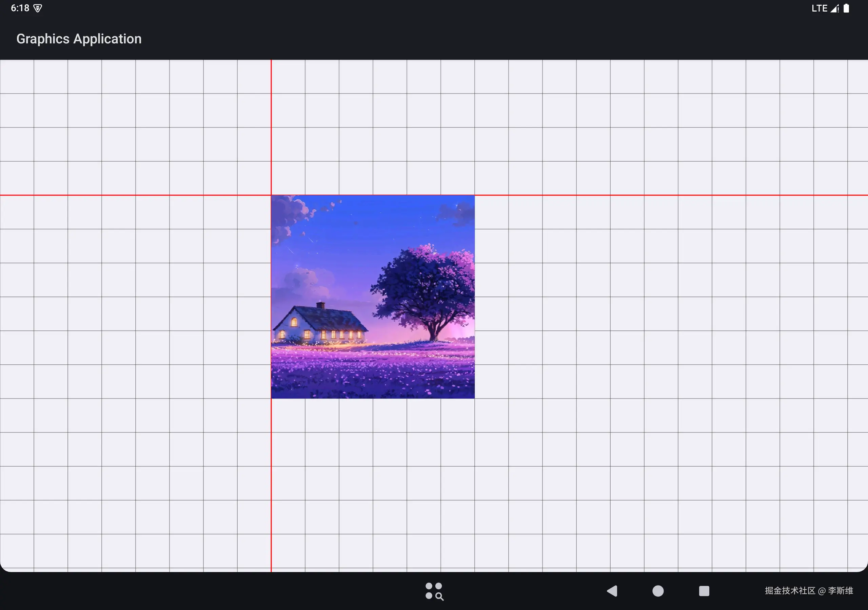The width and height of the screenshot is (868, 610).
Task: Click the watermark text in navigation bar
Action: pos(809,591)
